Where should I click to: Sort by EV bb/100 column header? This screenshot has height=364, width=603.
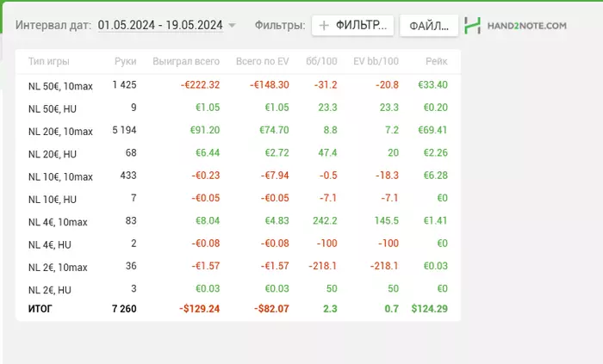tap(376, 62)
